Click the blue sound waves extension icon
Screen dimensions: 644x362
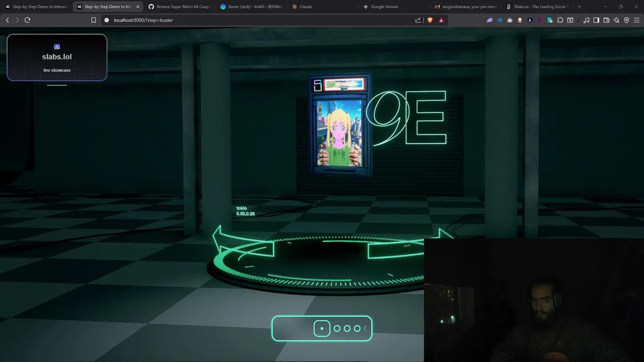coord(500,20)
